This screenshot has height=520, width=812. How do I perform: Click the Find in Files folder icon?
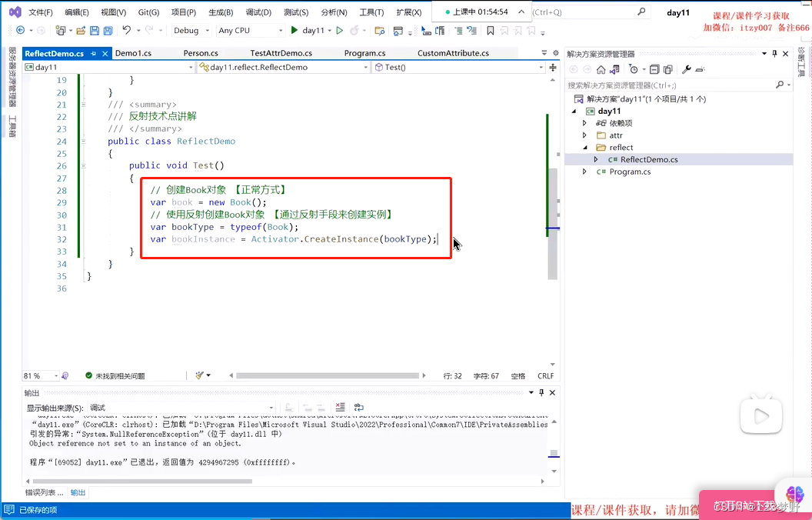point(380,31)
